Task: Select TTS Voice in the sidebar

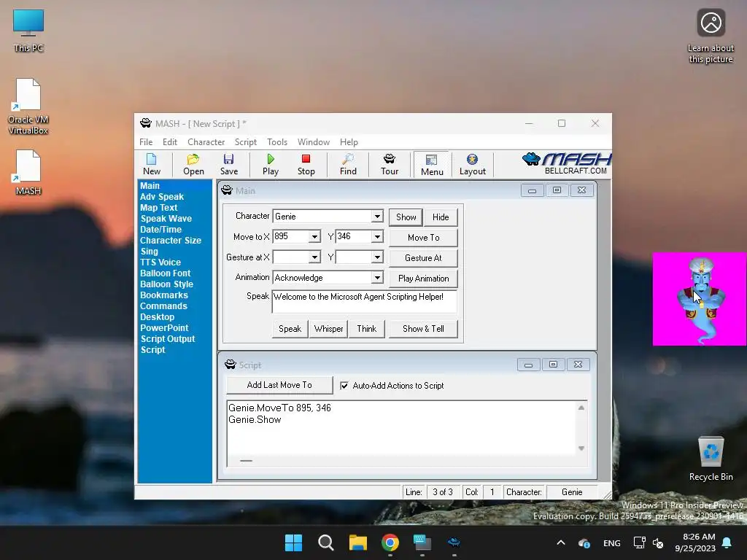Action: point(160,262)
